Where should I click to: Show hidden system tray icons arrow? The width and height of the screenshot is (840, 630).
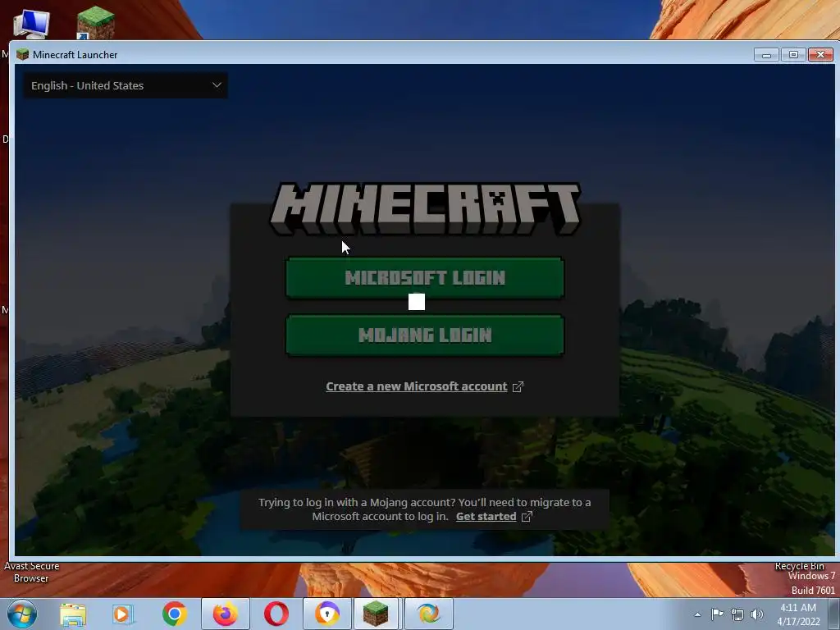point(697,614)
